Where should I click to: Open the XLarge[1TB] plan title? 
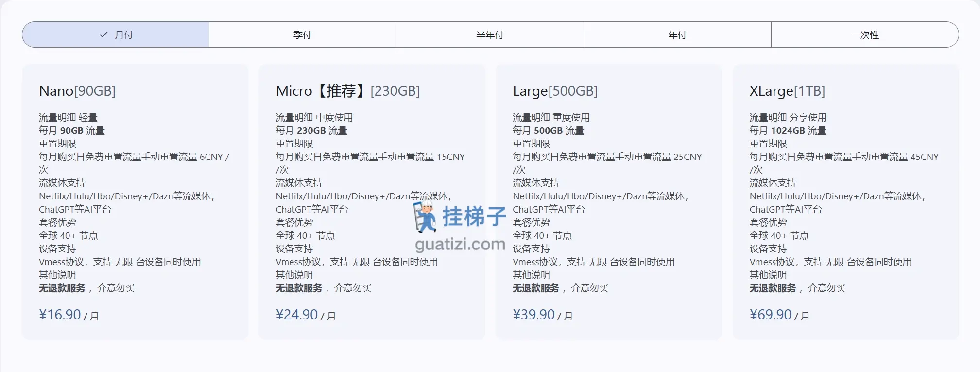click(787, 91)
